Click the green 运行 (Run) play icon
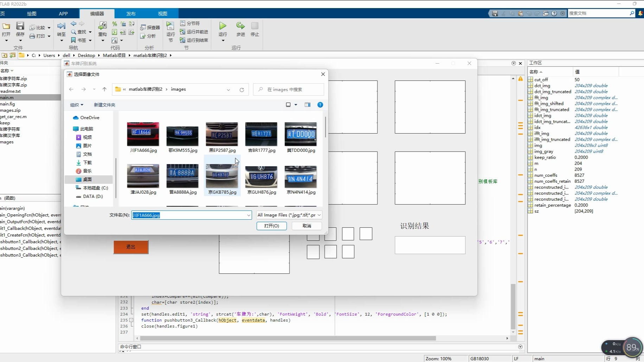Screen dimensions: 644x362 pos(223,26)
